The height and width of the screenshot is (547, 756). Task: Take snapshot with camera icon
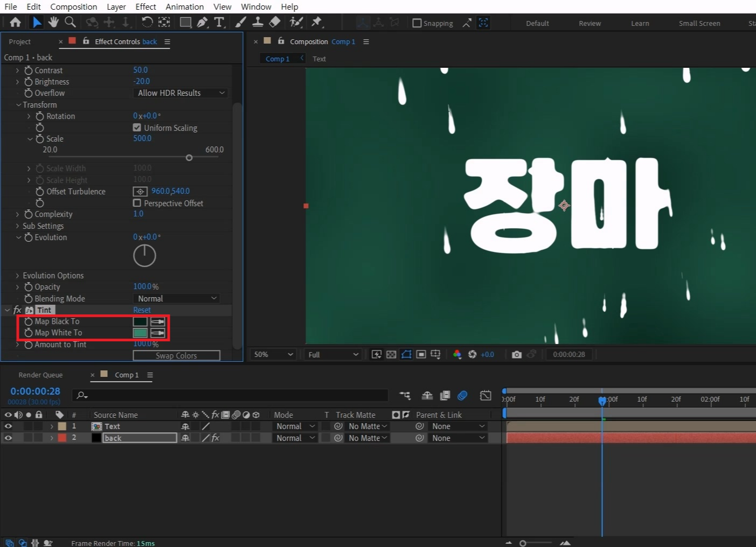(x=516, y=354)
